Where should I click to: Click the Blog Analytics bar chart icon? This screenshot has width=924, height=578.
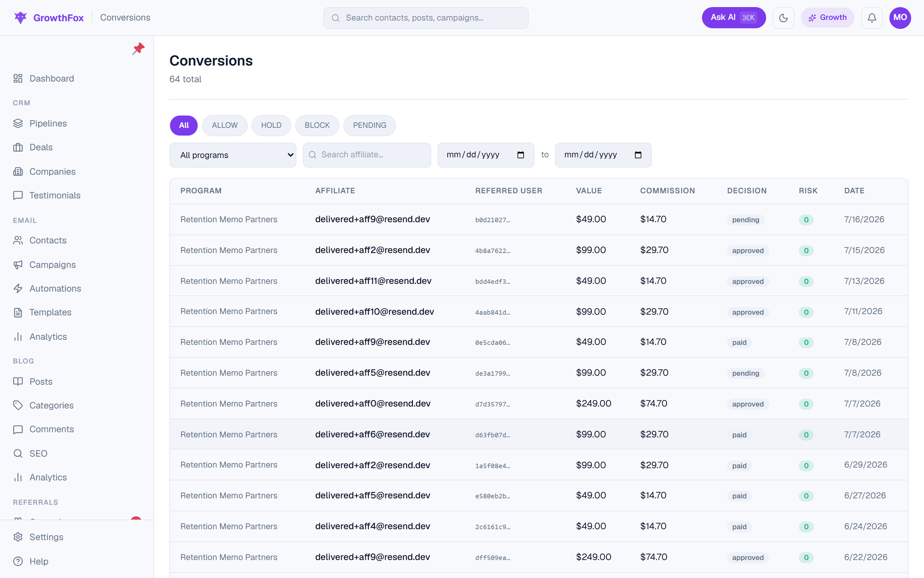pyautogui.click(x=18, y=477)
